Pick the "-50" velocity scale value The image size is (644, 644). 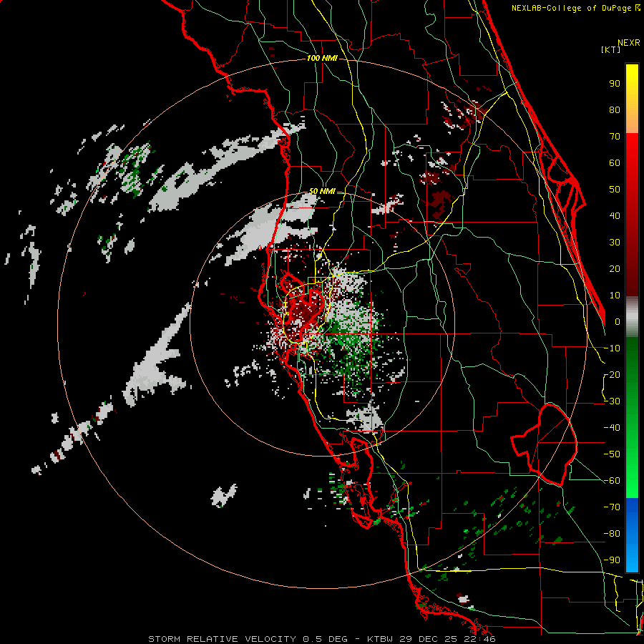(612, 454)
